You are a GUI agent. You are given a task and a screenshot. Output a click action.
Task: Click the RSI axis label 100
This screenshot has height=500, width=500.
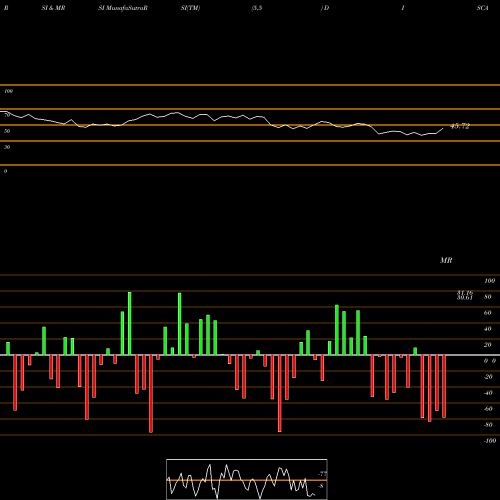tap(8, 91)
